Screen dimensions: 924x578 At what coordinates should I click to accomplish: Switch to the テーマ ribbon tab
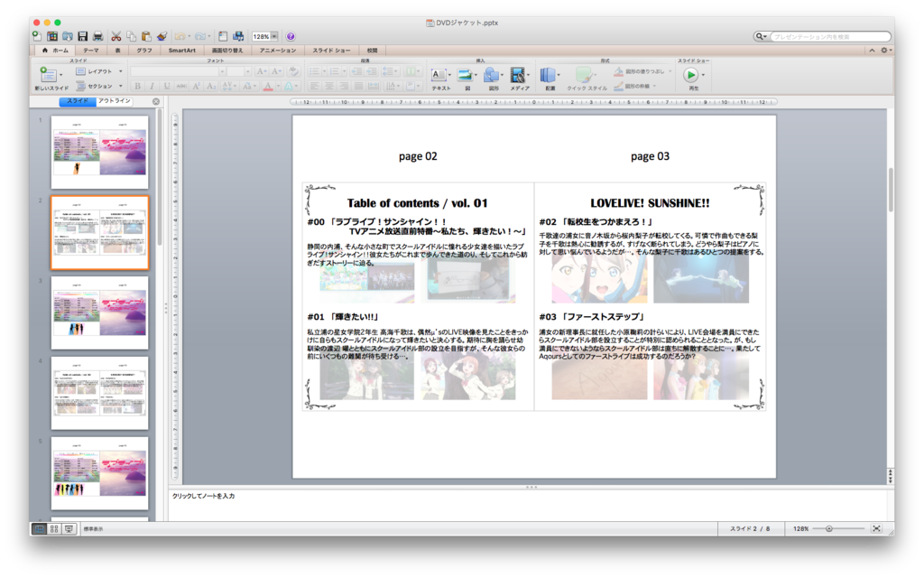coord(91,51)
